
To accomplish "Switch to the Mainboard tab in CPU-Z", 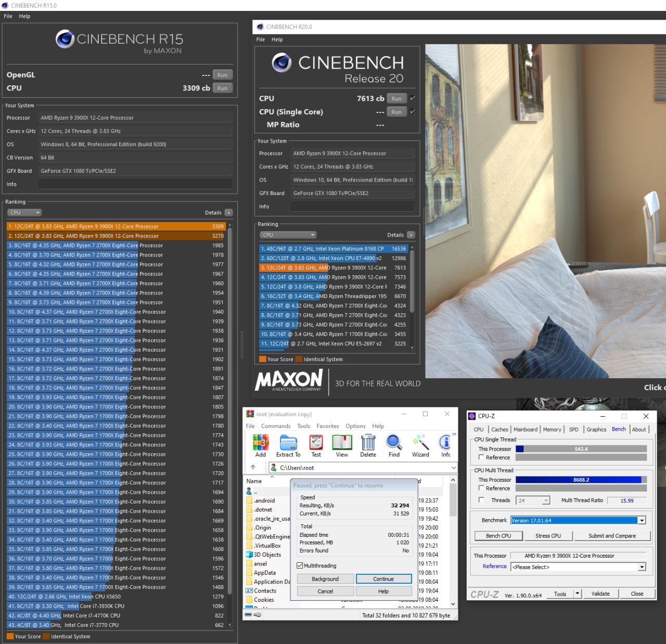I will coord(526,430).
